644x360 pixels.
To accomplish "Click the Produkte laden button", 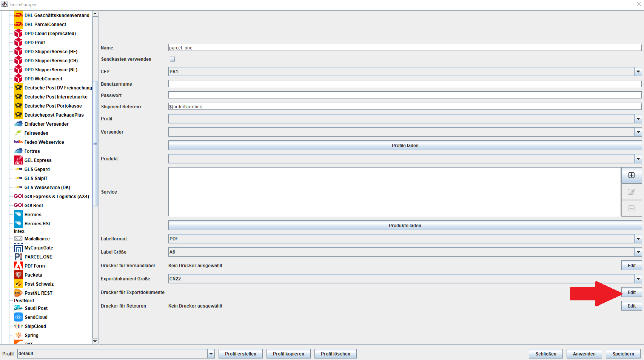I will coord(405,226).
